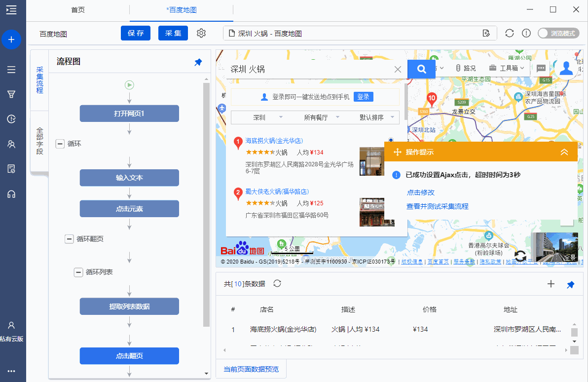Click the flowchart scrollbar down arrow
588x382 pixels.
click(206, 374)
